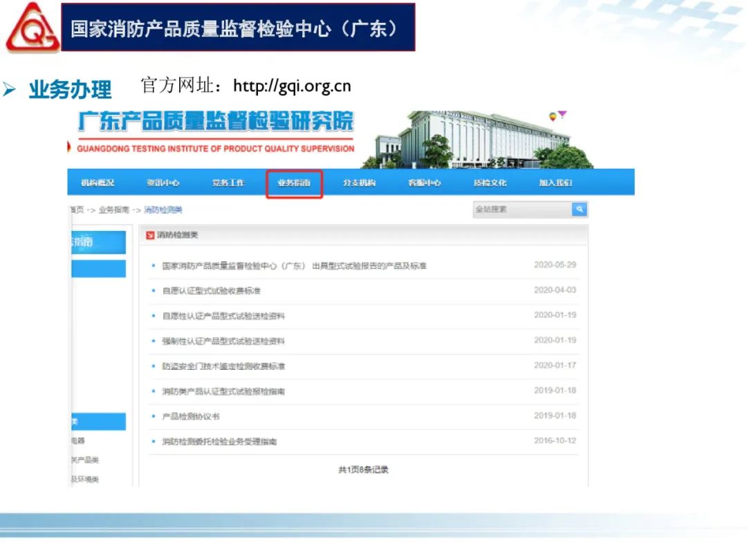Go to 资讯中心 in the nav bar

coord(163,183)
